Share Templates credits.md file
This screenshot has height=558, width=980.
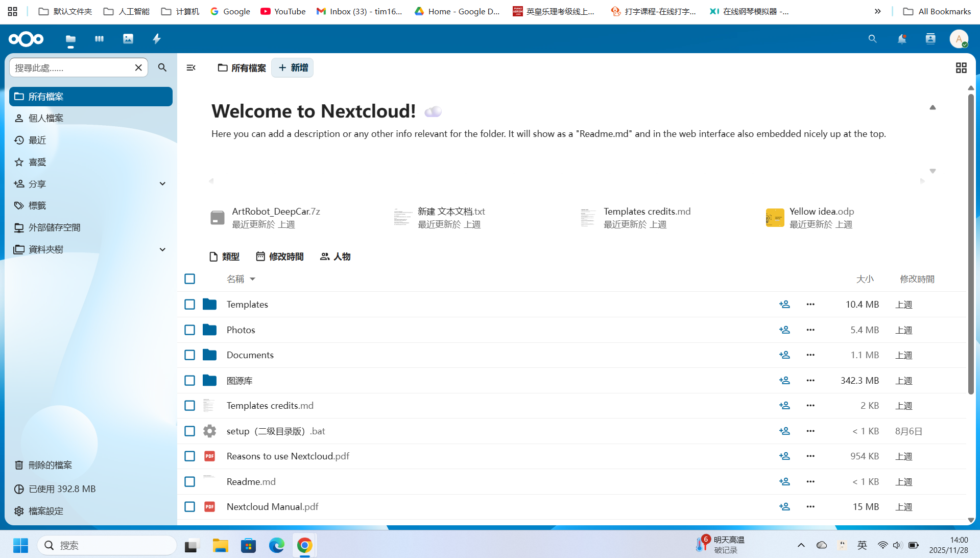point(784,406)
